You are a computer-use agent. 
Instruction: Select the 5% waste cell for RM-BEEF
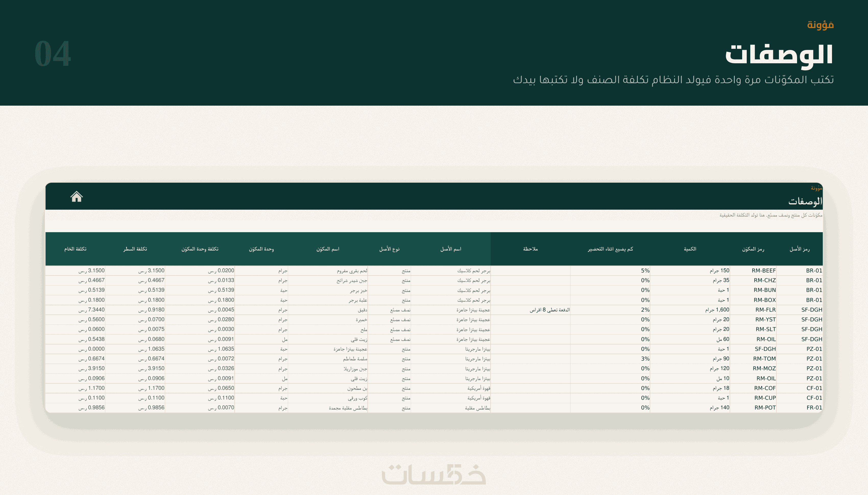[x=610, y=271]
